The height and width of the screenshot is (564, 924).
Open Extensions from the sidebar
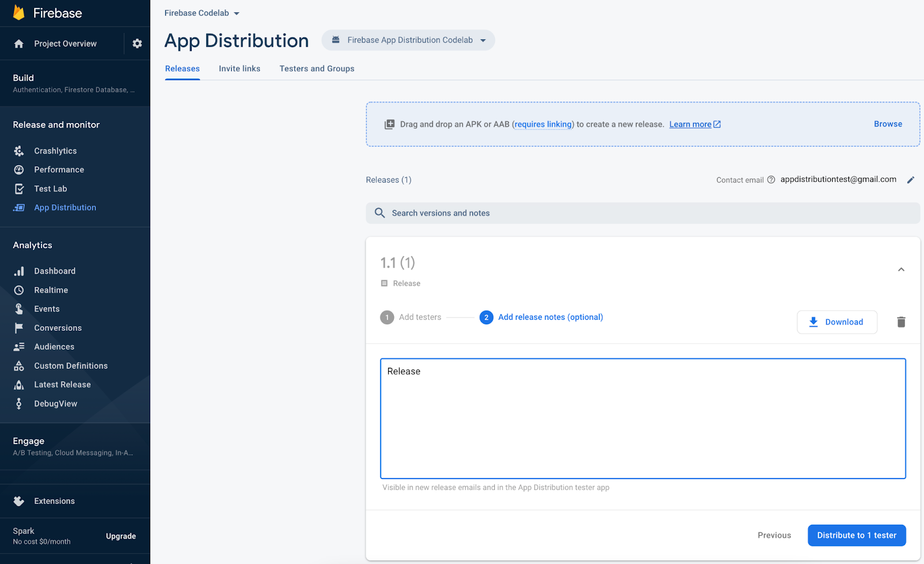[x=54, y=501]
